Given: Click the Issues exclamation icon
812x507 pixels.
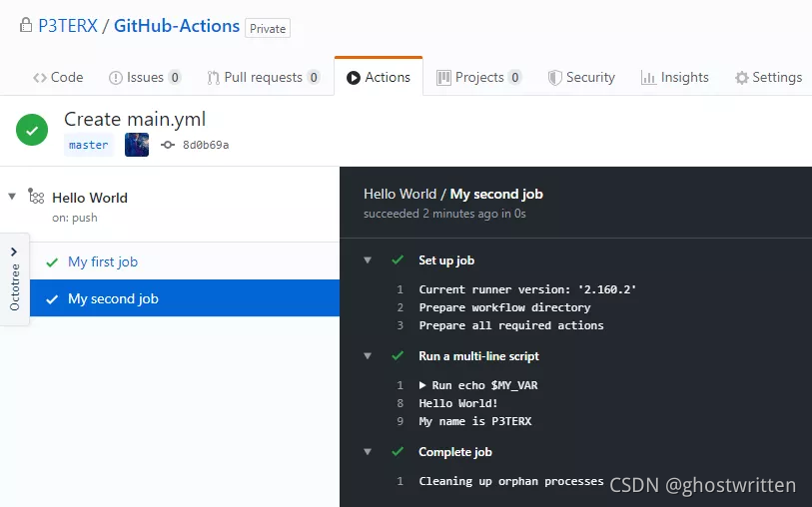Looking at the screenshot, I should tap(115, 78).
